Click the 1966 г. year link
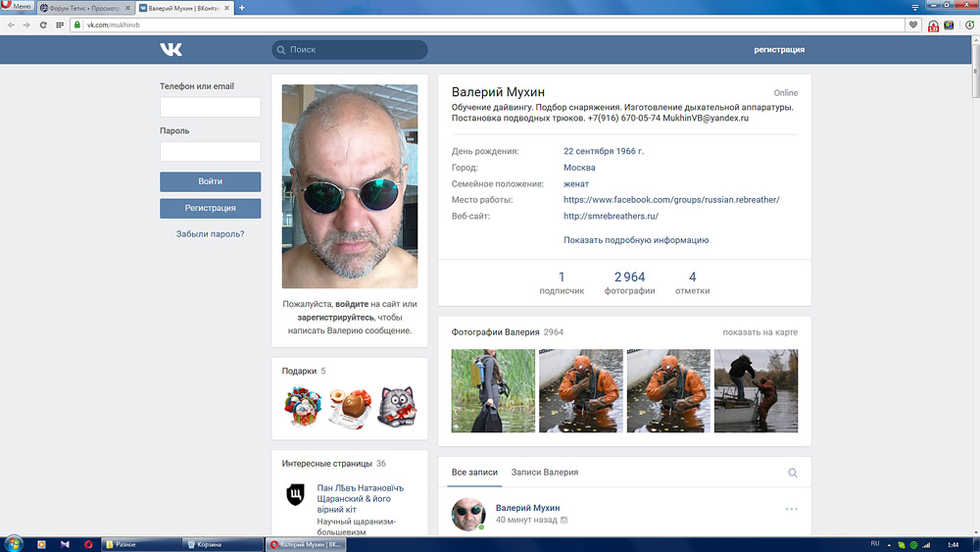 click(x=629, y=151)
